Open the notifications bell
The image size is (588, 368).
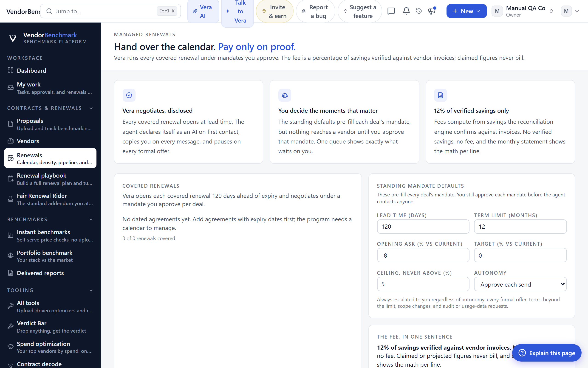coord(406,11)
